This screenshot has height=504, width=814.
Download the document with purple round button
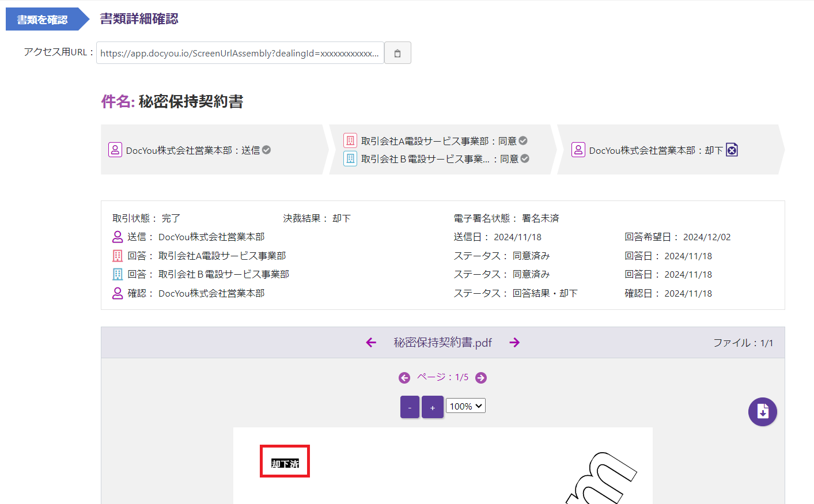pyautogui.click(x=762, y=412)
